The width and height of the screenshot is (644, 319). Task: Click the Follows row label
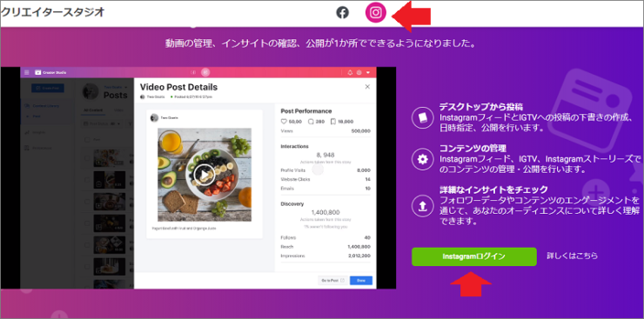(288, 237)
